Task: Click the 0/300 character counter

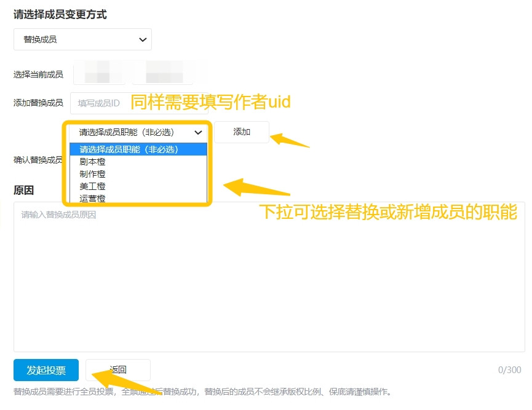Action: (509, 370)
